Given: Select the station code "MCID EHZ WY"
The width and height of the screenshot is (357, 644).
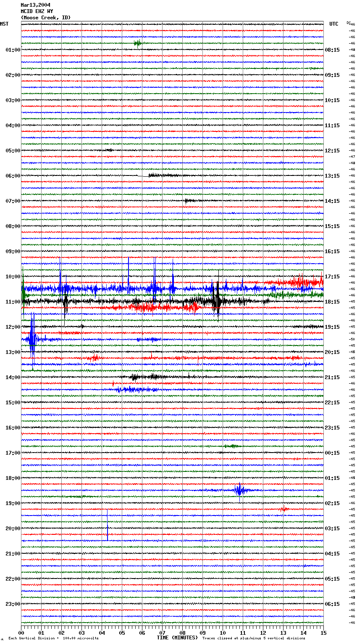Looking at the screenshot, I should click(x=37, y=11).
